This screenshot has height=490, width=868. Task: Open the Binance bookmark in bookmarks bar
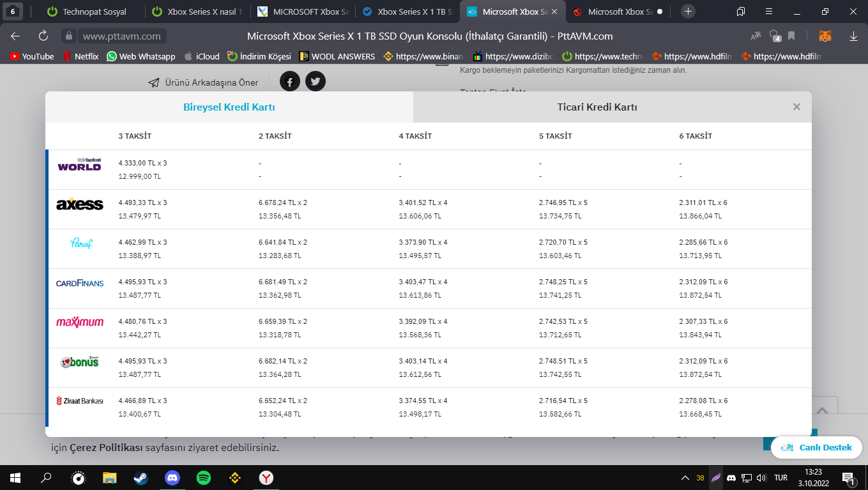pos(423,56)
